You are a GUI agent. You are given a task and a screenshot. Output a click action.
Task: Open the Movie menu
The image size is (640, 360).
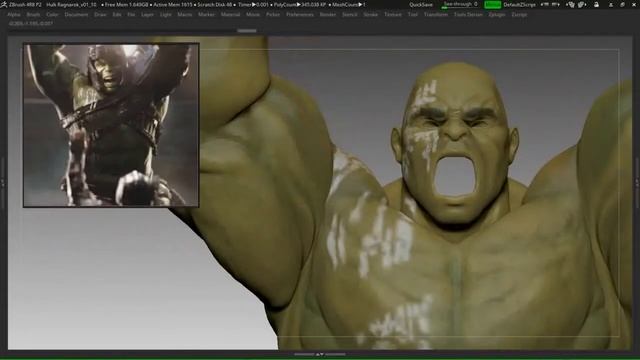click(253, 14)
